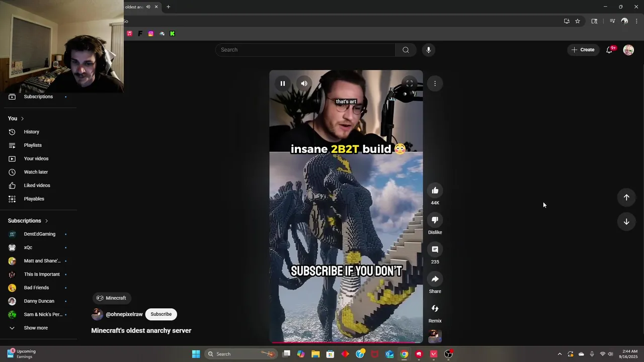Screen dimensions: 644x362
Task: Open the Shorts three-dot more options menu
Action: point(435,83)
